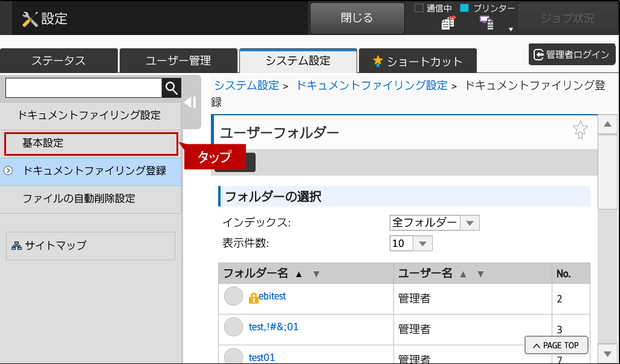
Task: Click the printer status icon
Action: [x=486, y=23]
